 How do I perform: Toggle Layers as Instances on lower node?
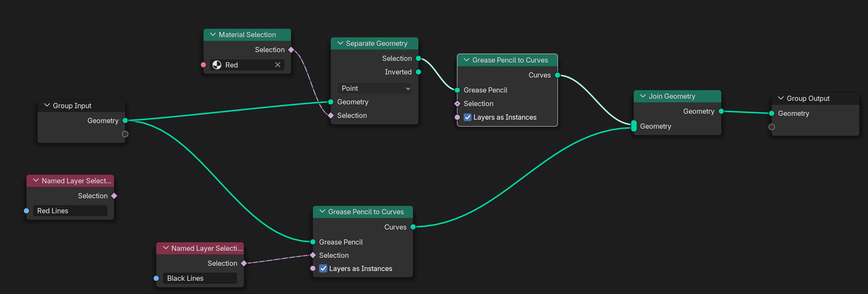pos(323,269)
